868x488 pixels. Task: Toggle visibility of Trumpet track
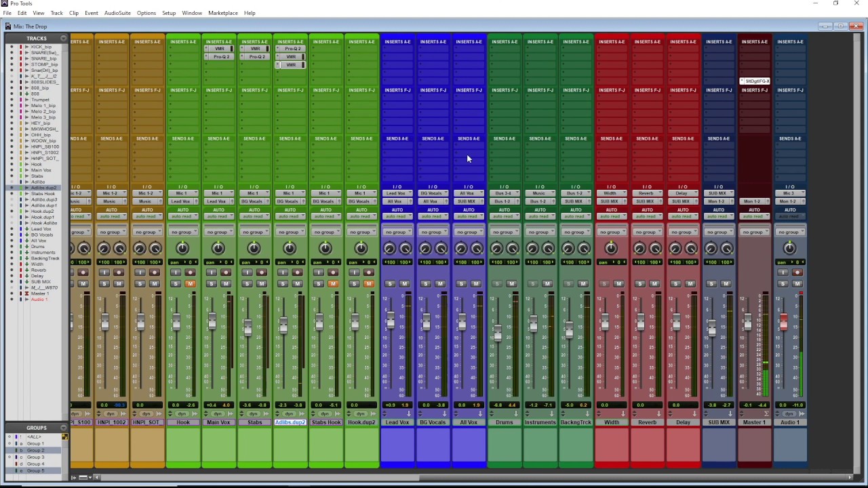click(x=11, y=100)
